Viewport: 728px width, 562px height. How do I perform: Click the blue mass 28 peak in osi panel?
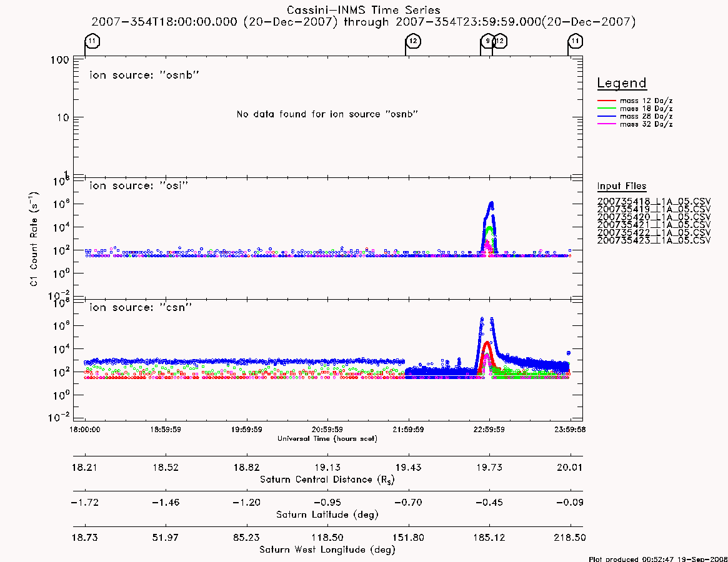pyautogui.click(x=491, y=204)
